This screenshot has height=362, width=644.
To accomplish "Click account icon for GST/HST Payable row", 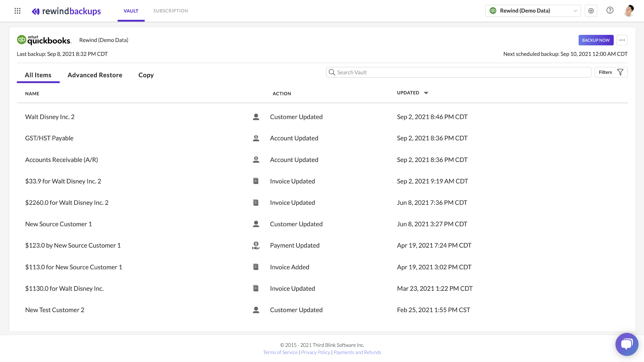I will pyautogui.click(x=256, y=138).
